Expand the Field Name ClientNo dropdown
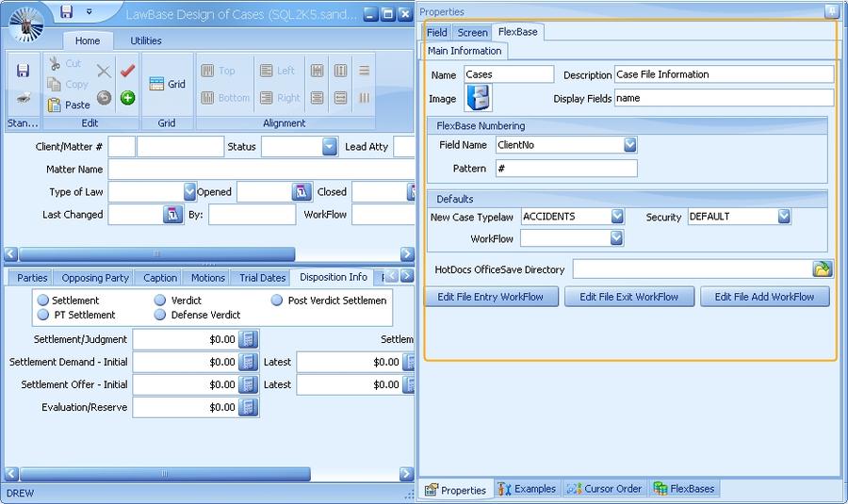The height and width of the screenshot is (504, 848). 630,144
